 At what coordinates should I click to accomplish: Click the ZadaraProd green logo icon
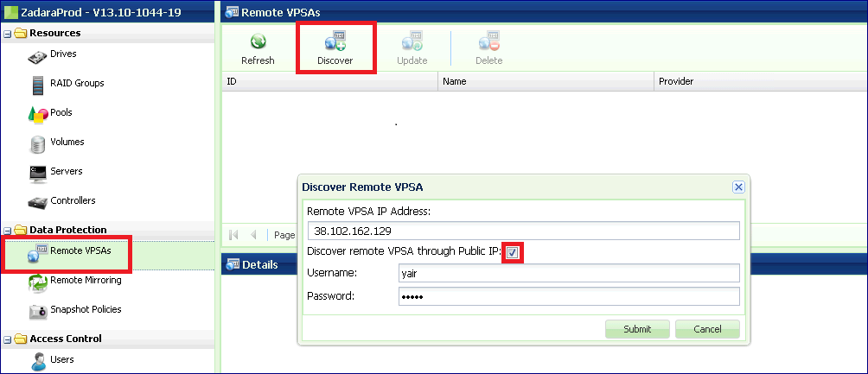pos(11,11)
